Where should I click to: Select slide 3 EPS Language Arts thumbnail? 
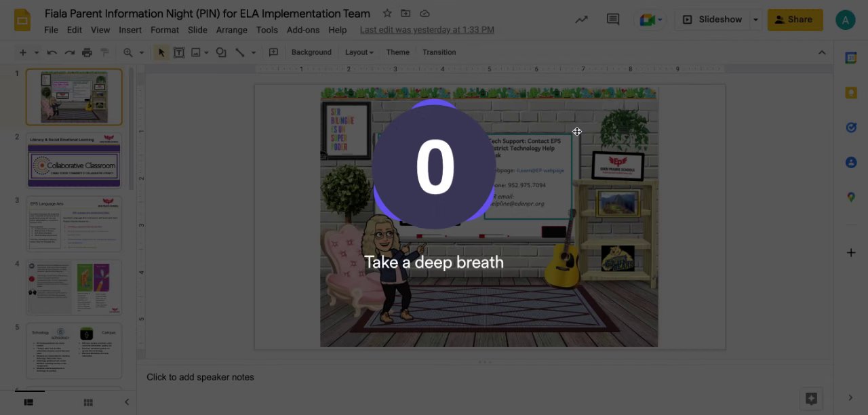pos(74,224)
